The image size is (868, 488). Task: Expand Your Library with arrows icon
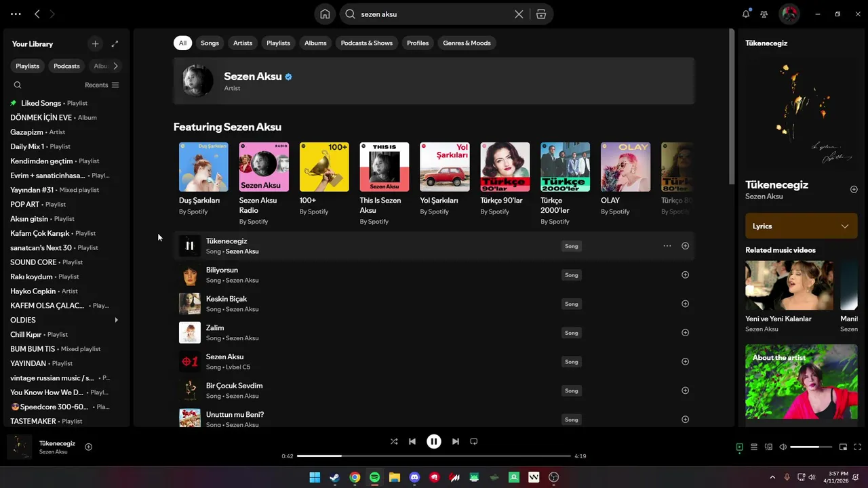point(115,44)
